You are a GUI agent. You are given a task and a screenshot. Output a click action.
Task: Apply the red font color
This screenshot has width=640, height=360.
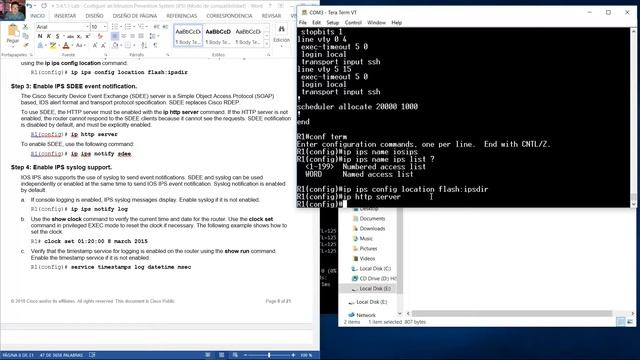coord(66,45)
